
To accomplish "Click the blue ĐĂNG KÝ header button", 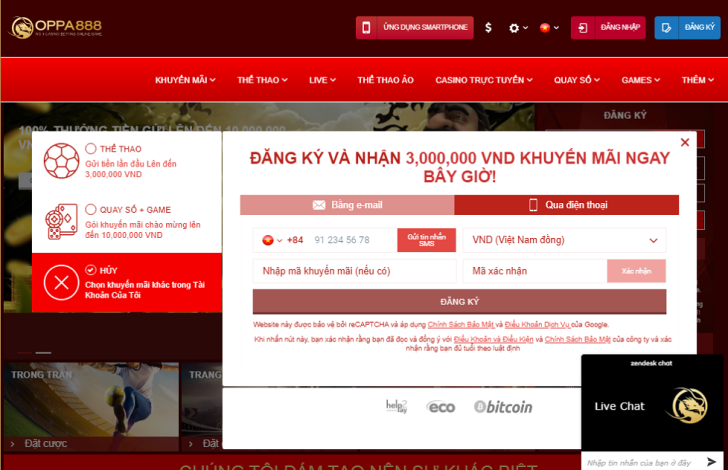I will click(688, 28).
